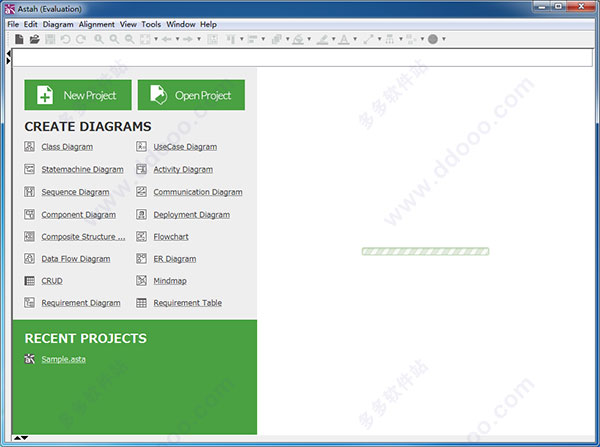
Task: Open the Tools menu
Action: (151, 24)
